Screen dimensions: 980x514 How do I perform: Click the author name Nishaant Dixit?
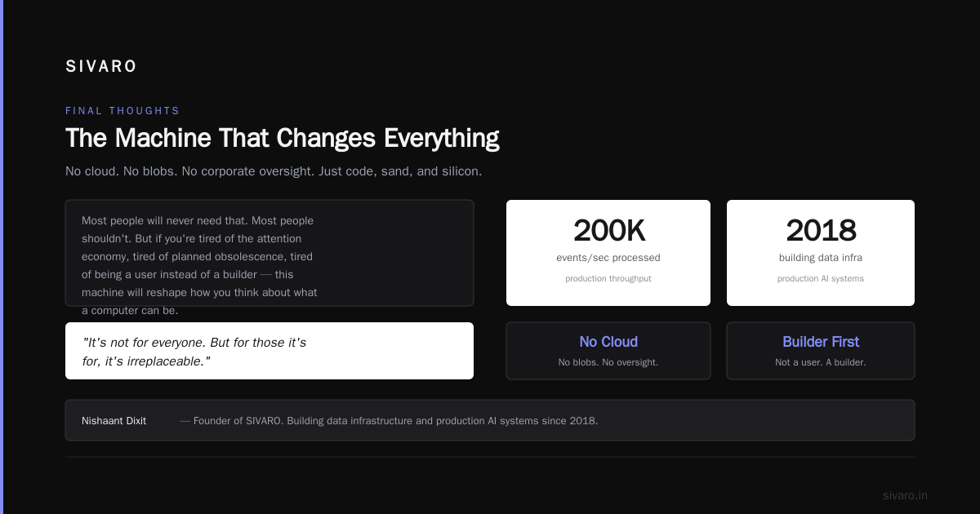pyautogui.click(x=114, y=421)
